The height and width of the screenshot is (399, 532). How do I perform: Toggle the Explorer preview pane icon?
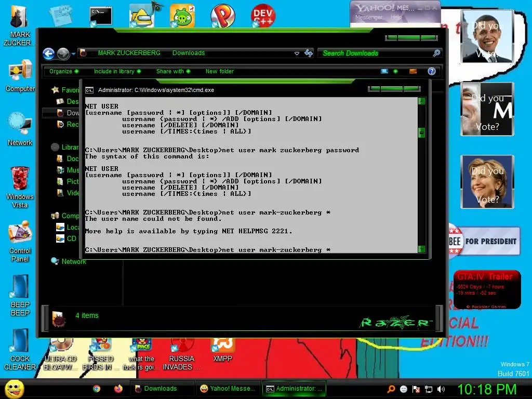(413, 71)
